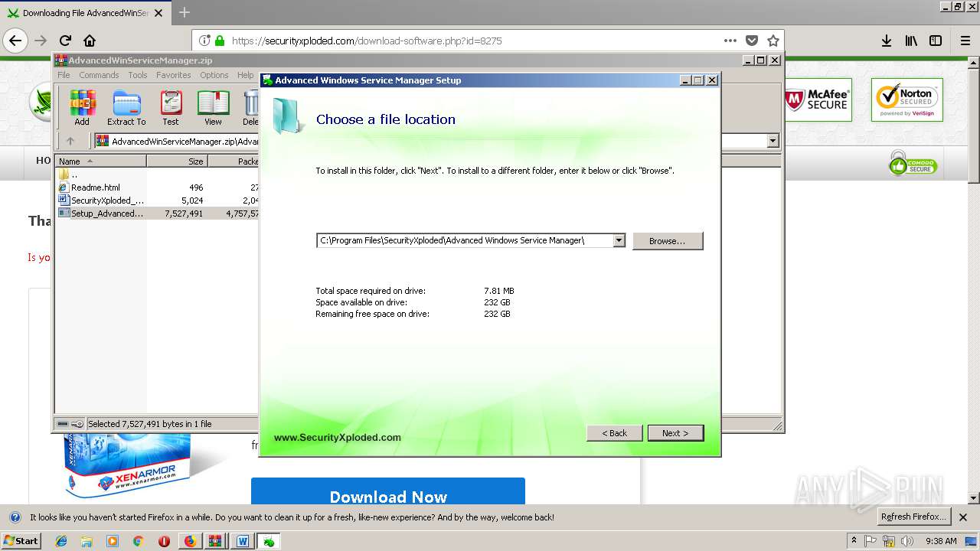The width and height of the screenshot is (980, 551).
Task: Open Firefox page actions ellipsis menu
Action: (x=730, y=41)
